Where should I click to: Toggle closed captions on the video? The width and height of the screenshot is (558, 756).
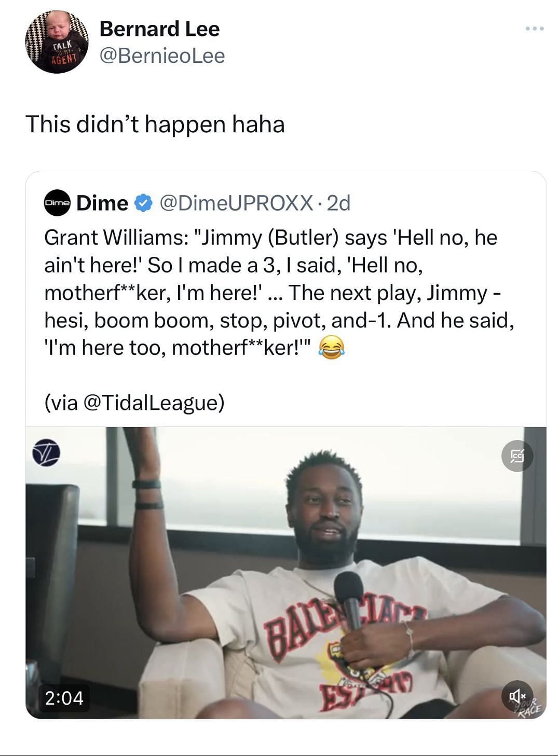tap(517, 456)
